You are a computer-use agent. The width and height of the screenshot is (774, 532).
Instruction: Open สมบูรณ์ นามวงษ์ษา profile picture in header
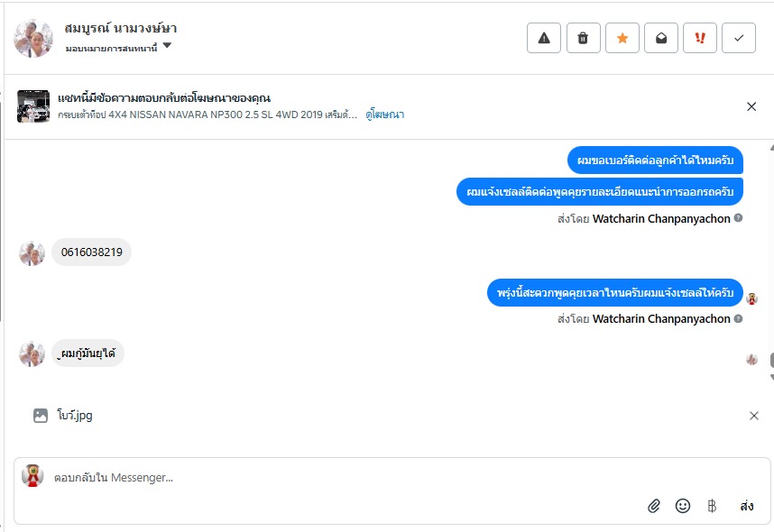click(33, 38)
